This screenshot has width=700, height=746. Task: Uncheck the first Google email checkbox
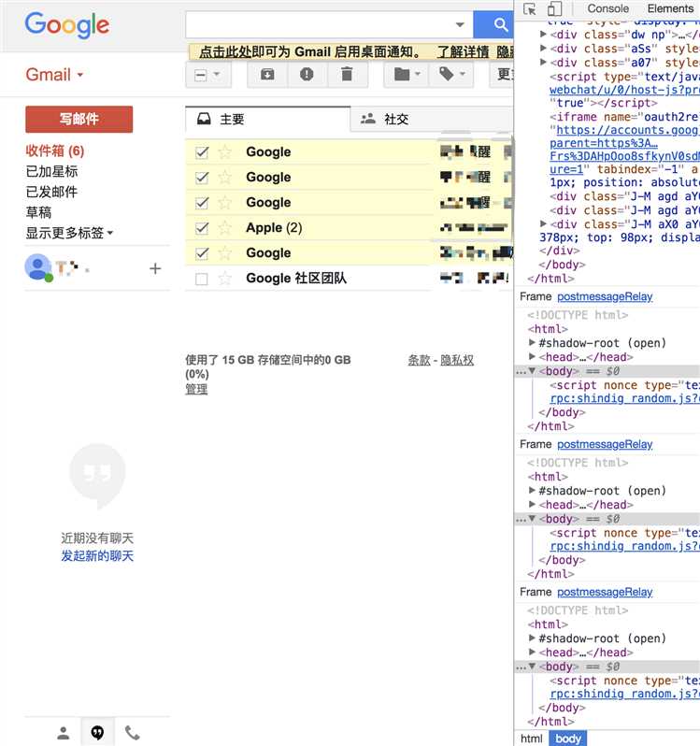click(202, 152)
